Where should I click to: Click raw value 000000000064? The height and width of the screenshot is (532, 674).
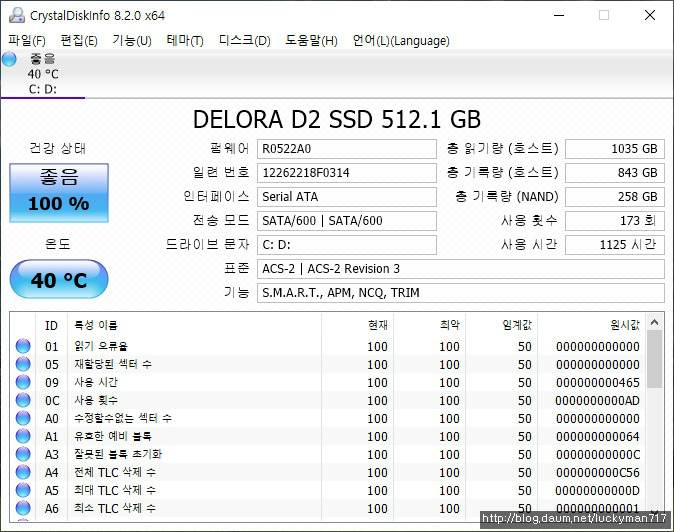[597, 437]
